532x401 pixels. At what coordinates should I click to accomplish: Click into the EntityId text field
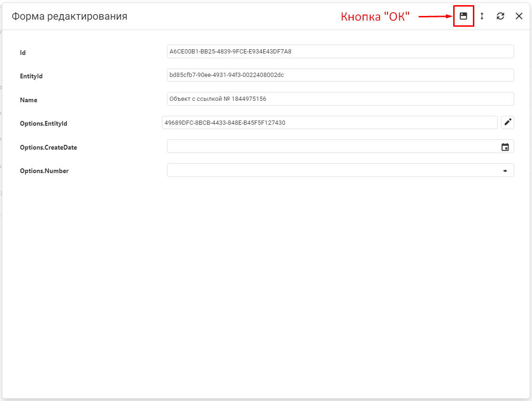click(340, 75)
